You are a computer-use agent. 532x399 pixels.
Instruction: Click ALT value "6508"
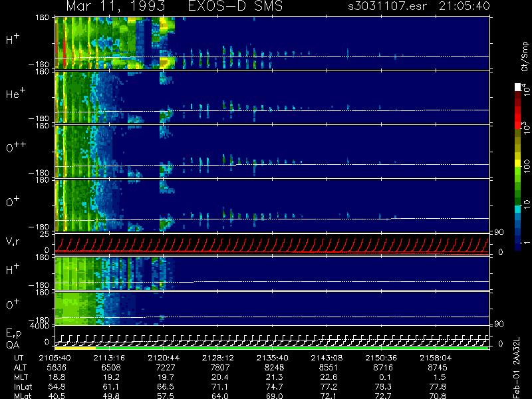coord(111,368)
